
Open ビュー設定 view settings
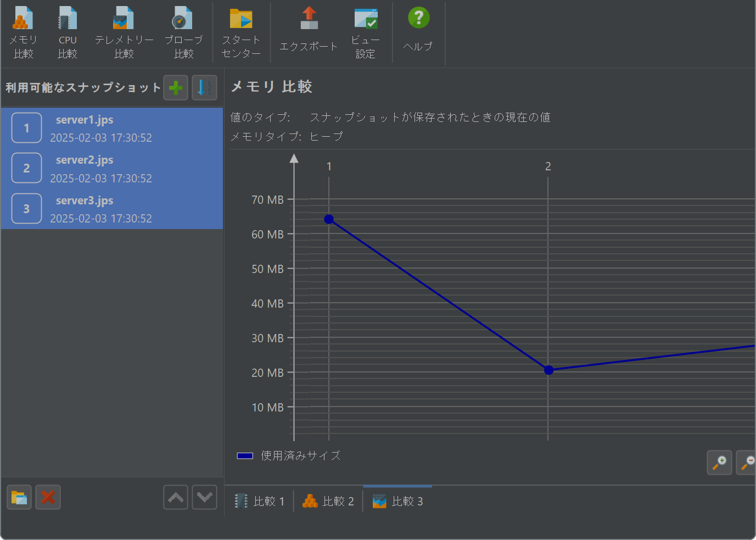pyautogui.click(x=366, y=32)
